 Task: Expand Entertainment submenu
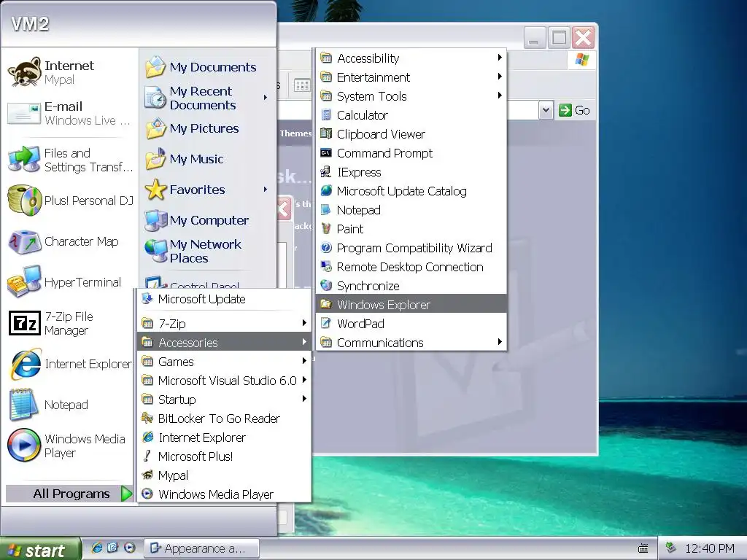coord(411,77)
